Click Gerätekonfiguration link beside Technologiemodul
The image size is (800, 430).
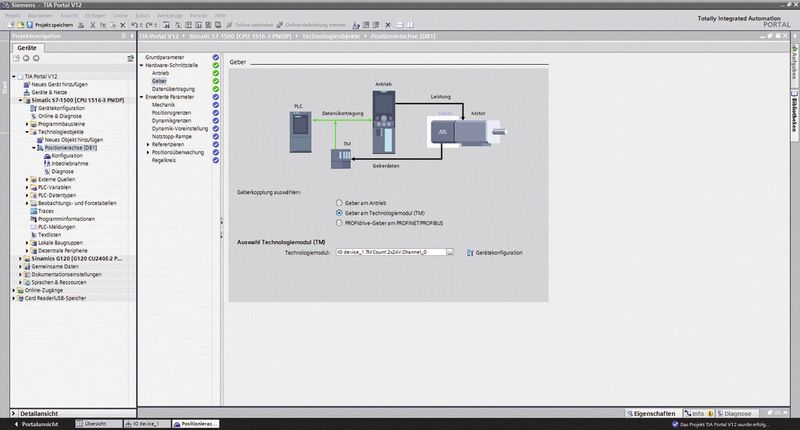[x=499, y=252]
